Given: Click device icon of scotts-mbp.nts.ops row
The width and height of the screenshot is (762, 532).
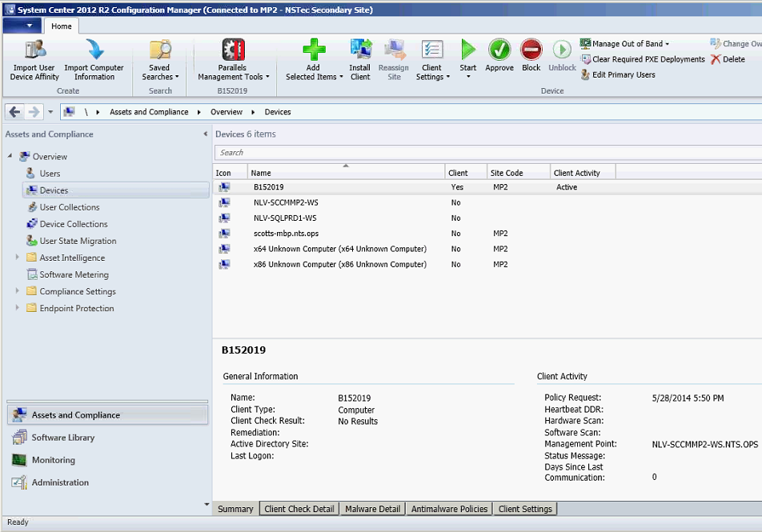Looking at the screenshot, I should coord(224,234).
